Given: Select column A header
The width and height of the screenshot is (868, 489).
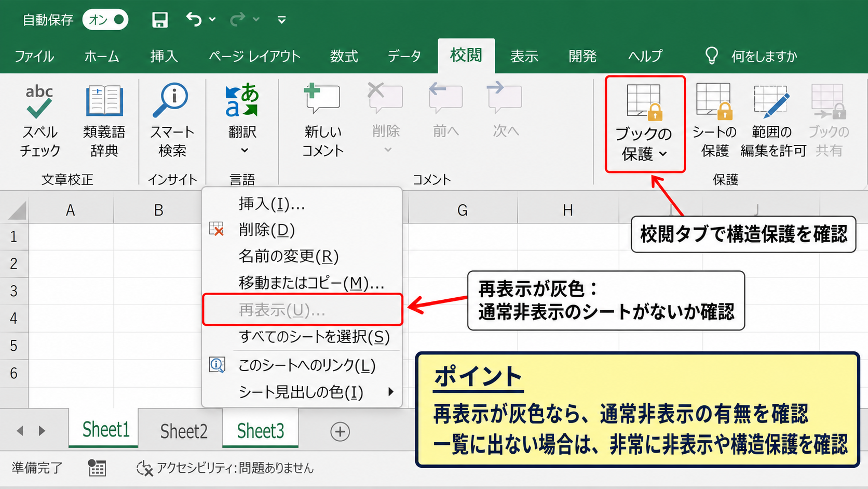Looking at the screenshot, I should coord(71,210).
